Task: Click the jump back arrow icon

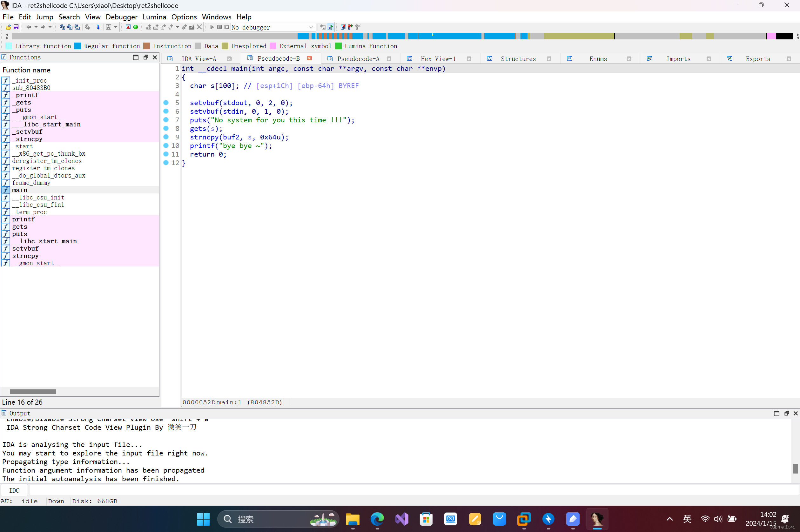Action: 29,27
